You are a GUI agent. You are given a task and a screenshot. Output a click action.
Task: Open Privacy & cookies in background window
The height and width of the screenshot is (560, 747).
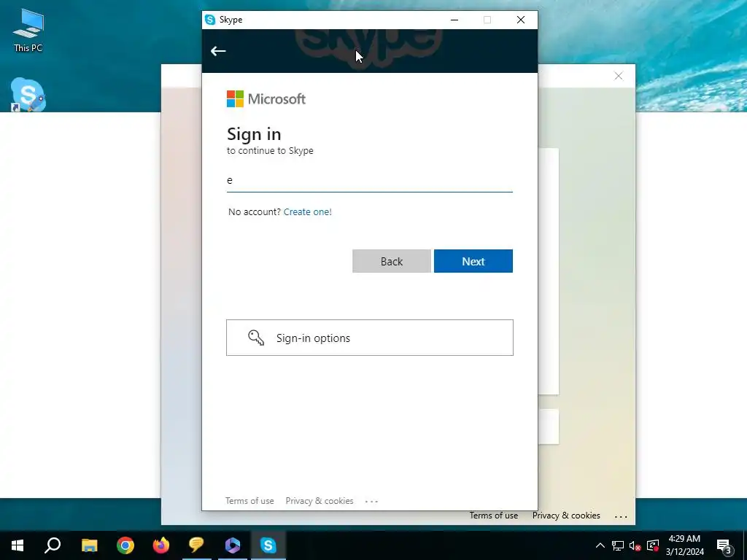click(x=566, y=516)
